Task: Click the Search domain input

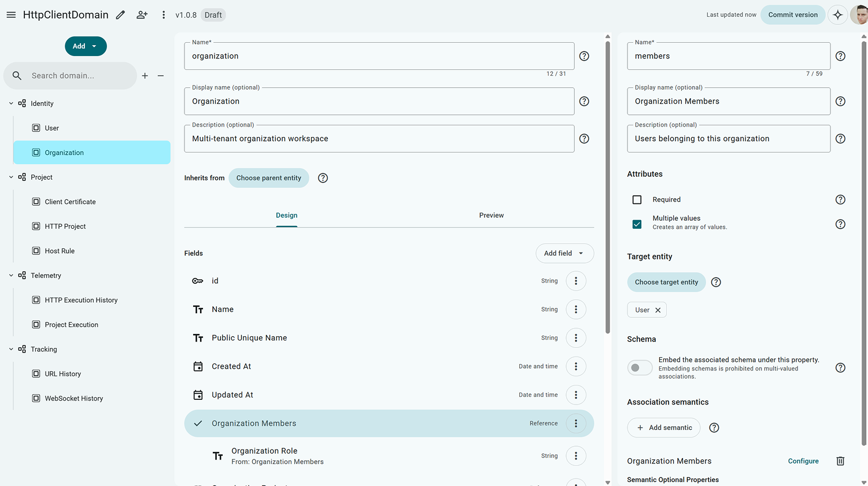Action: (x=70, y=76)
